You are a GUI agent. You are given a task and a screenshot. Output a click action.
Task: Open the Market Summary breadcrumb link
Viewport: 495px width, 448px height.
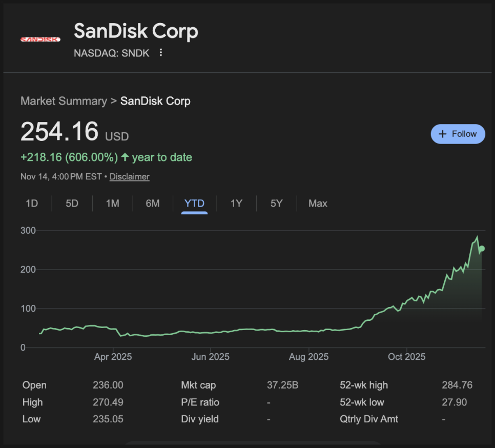pos(64,101)
